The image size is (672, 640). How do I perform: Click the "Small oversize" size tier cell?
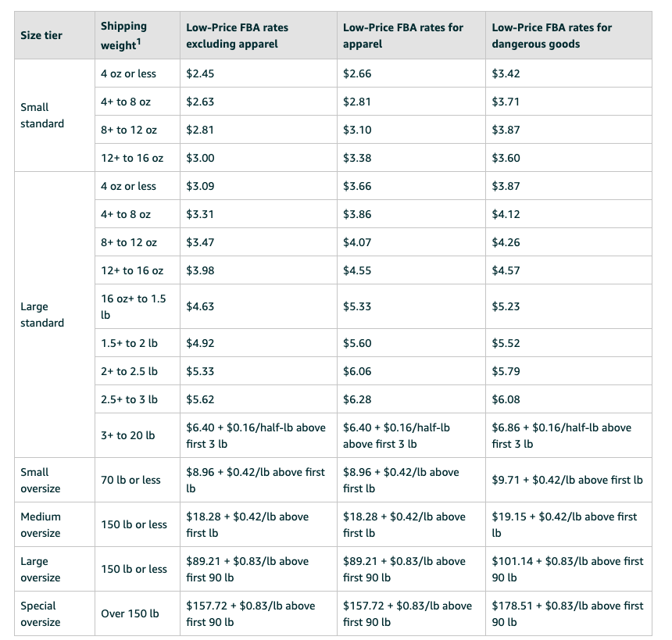click(40, 480)
